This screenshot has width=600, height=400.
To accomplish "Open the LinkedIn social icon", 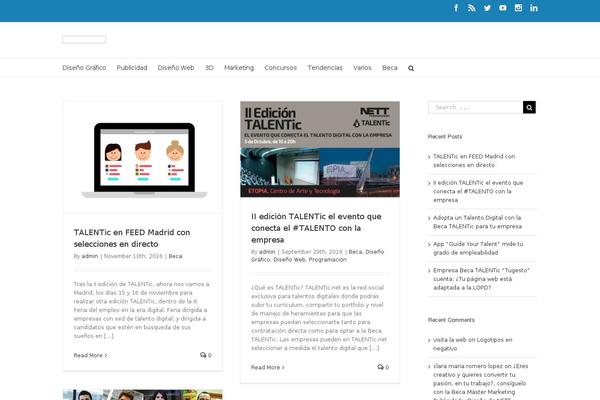I will click(x=534, y=8).
